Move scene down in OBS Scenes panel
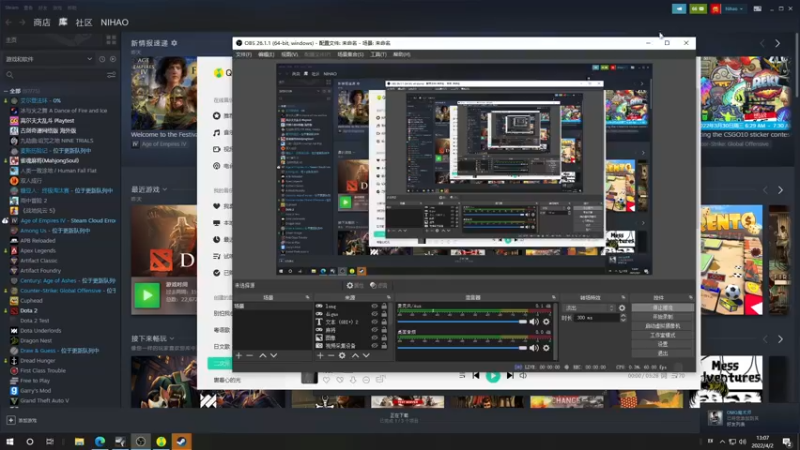Viewport: 800px width, 450px height. [274, 355]
